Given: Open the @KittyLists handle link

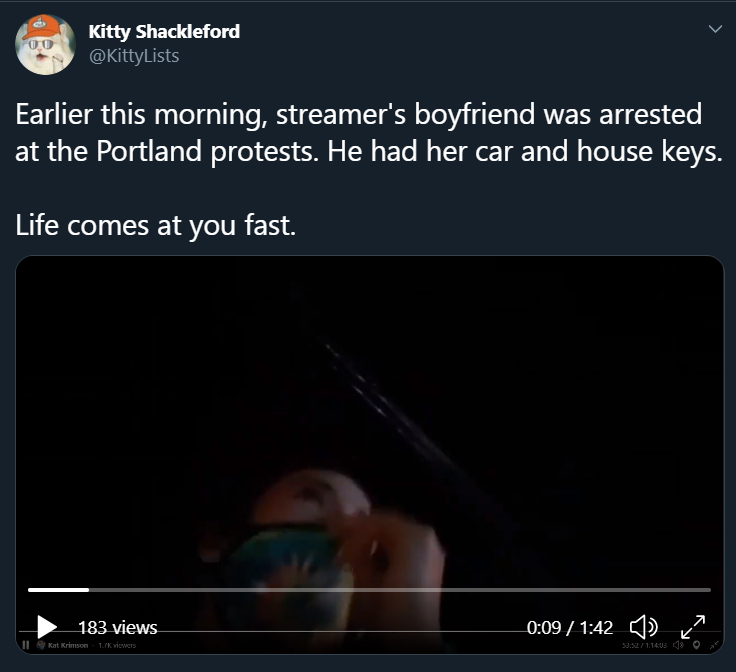Looking at the screenshot, I should pyautogui.click(x=134, y=56).
